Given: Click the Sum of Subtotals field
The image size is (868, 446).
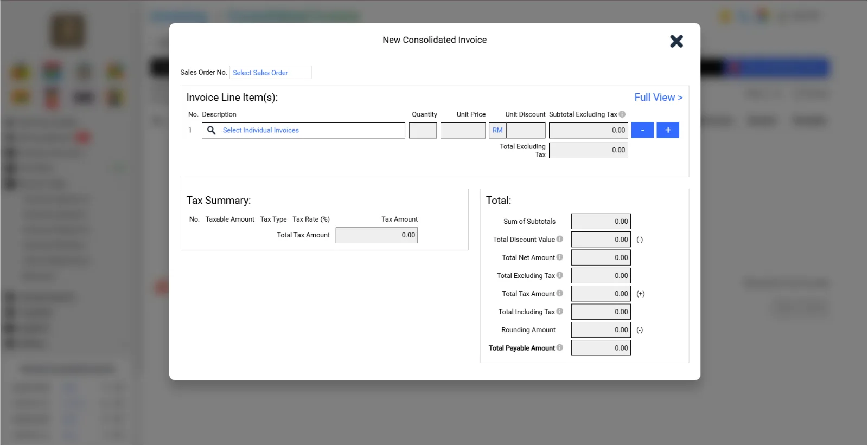Looking at the screenshot, I should (601, 222).
